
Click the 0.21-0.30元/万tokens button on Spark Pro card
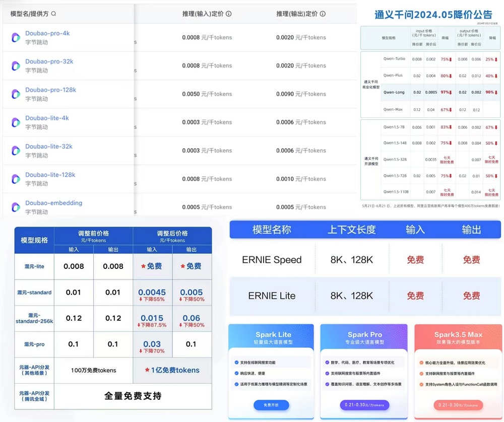coord(364,405)
